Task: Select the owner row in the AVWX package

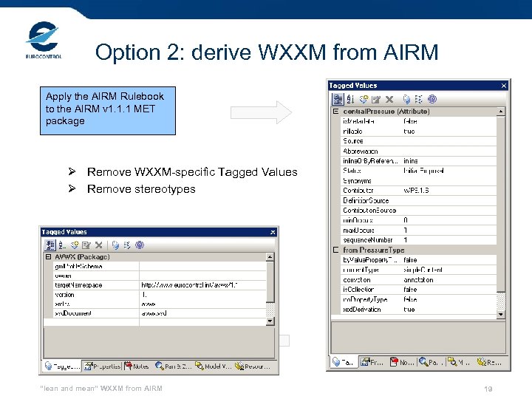Action: tap(160, 276)
